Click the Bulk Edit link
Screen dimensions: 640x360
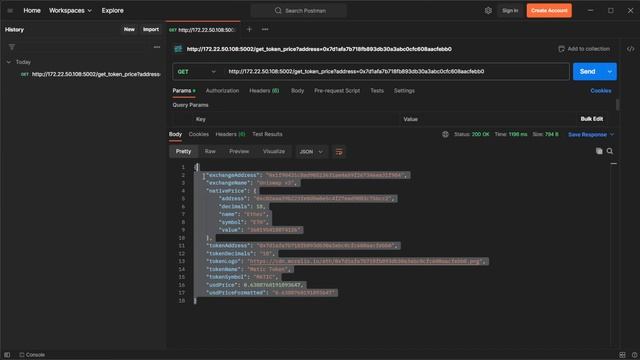pos(592,119)
